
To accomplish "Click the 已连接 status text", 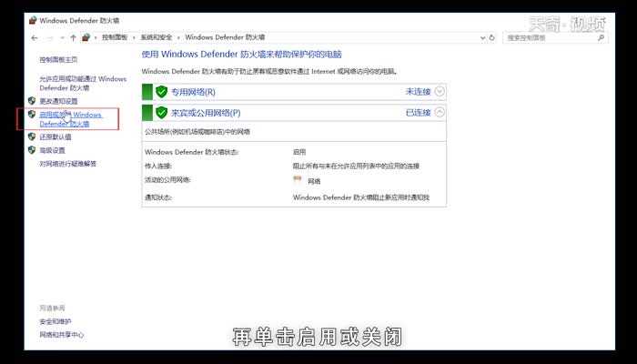I will tap(418, 113).
